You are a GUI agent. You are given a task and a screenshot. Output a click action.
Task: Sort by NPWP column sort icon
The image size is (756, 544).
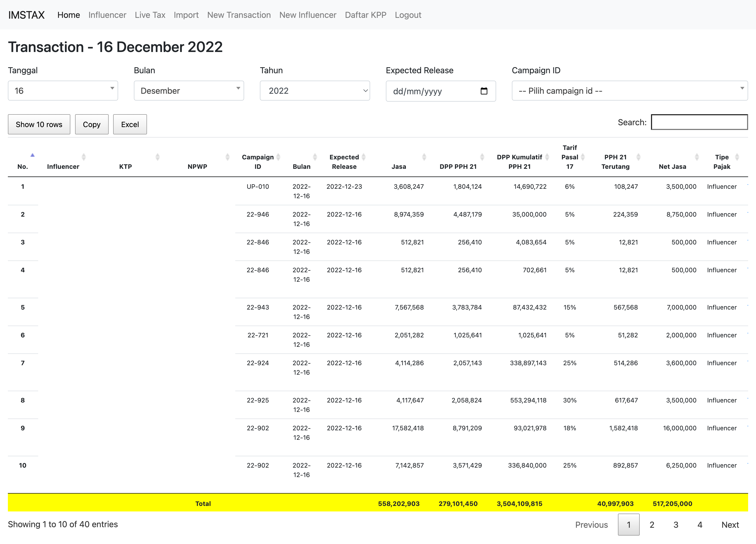(227, 157)
